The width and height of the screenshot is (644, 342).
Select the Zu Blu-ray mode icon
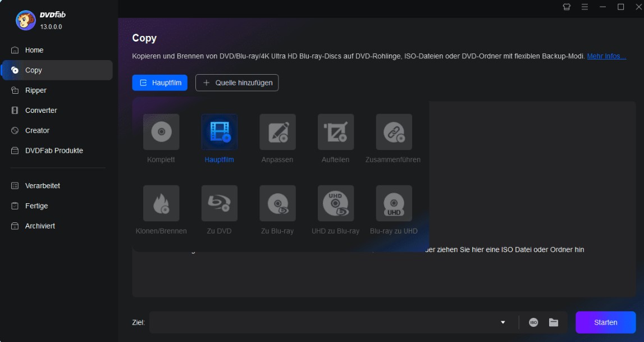277,203
